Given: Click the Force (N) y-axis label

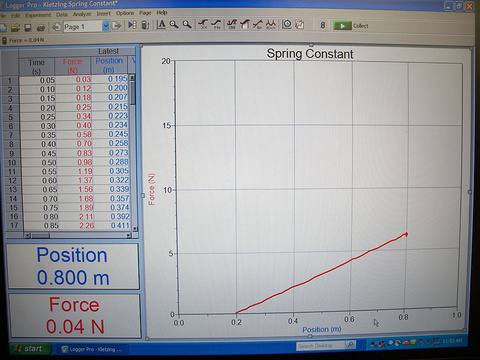Looking at the screenshot, I should pos(151,189).
